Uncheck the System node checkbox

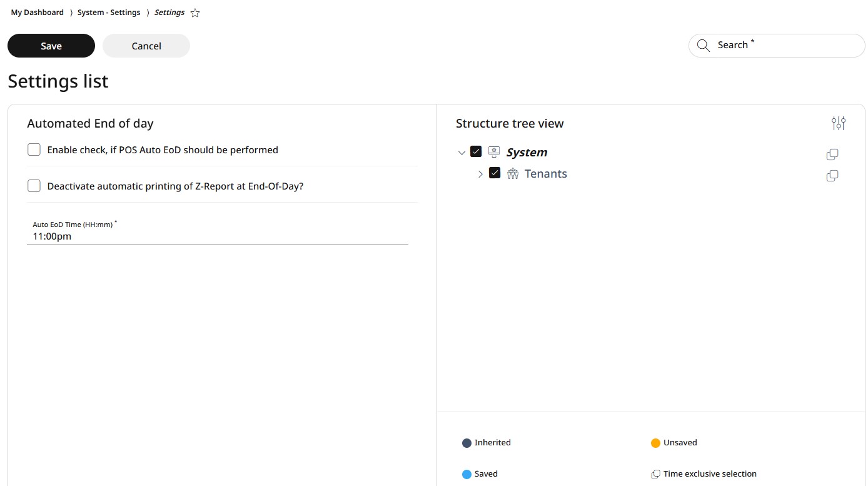pos(476,151)
